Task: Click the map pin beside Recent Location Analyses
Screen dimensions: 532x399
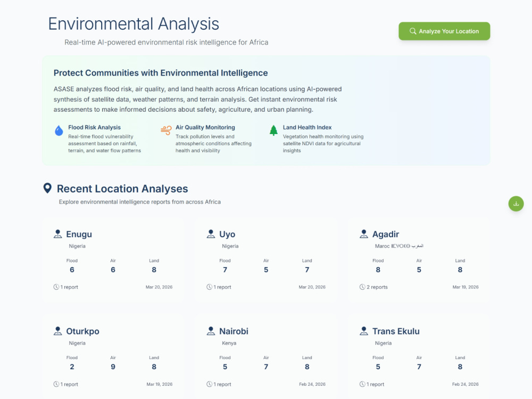Action: click(47, 188)
